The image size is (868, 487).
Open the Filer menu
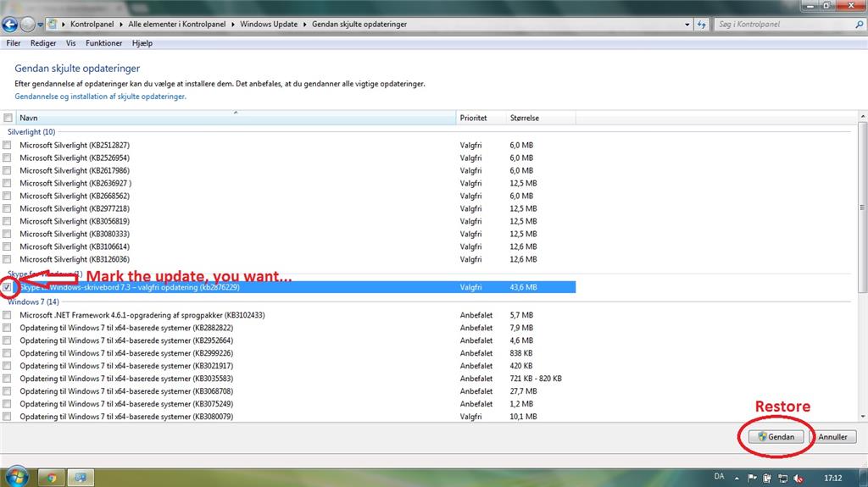tap(14, 43)
